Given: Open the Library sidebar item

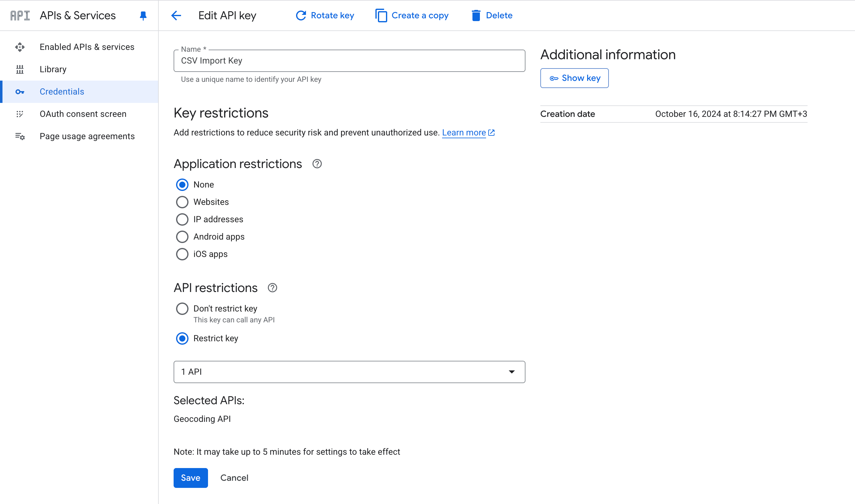Looking at the screenshot, I should [53, 69].
